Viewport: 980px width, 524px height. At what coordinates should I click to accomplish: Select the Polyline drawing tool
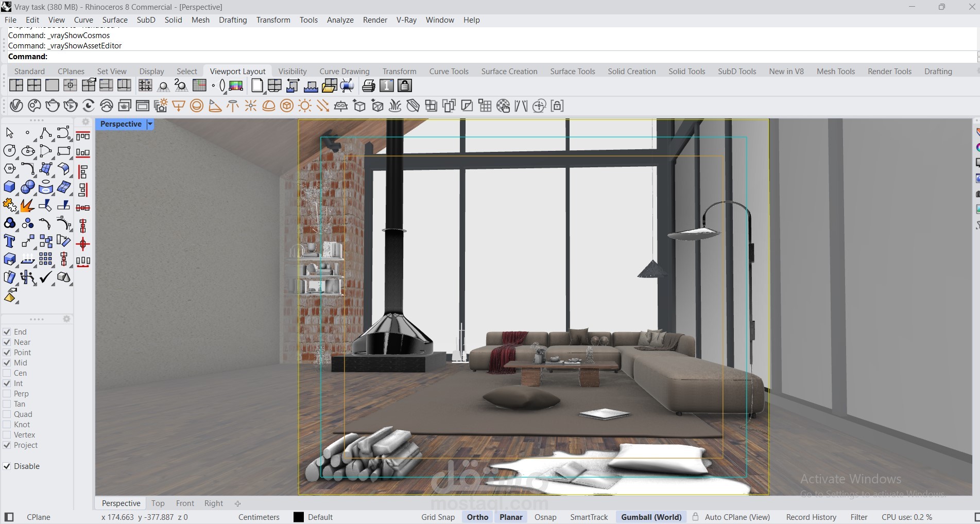45,133
